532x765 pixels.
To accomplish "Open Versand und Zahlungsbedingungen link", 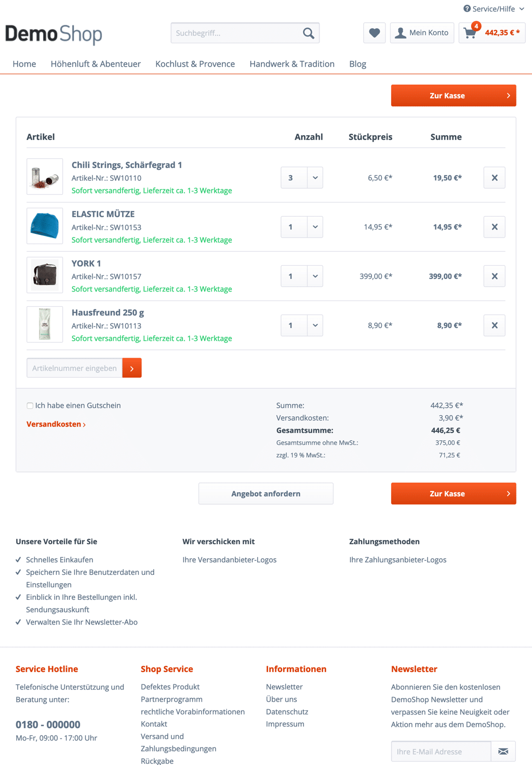I will point(178,743).
